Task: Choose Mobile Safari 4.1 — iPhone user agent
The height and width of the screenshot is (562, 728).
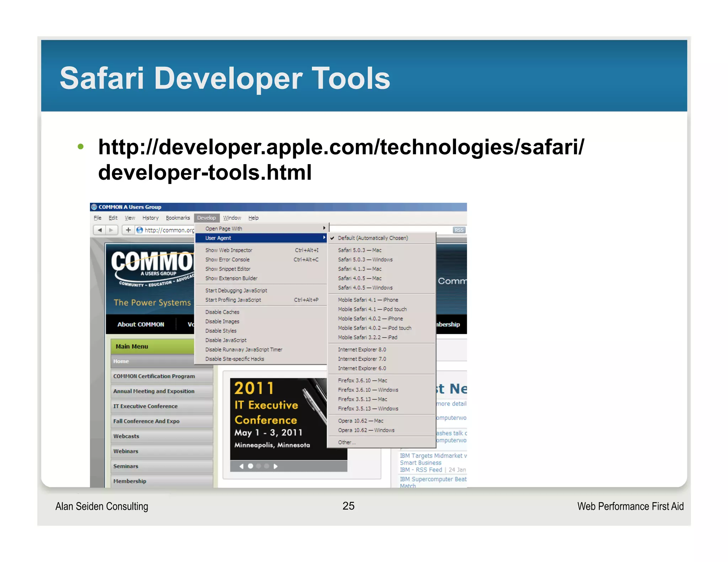Action: pyautogui.click(x=368, y=300)
